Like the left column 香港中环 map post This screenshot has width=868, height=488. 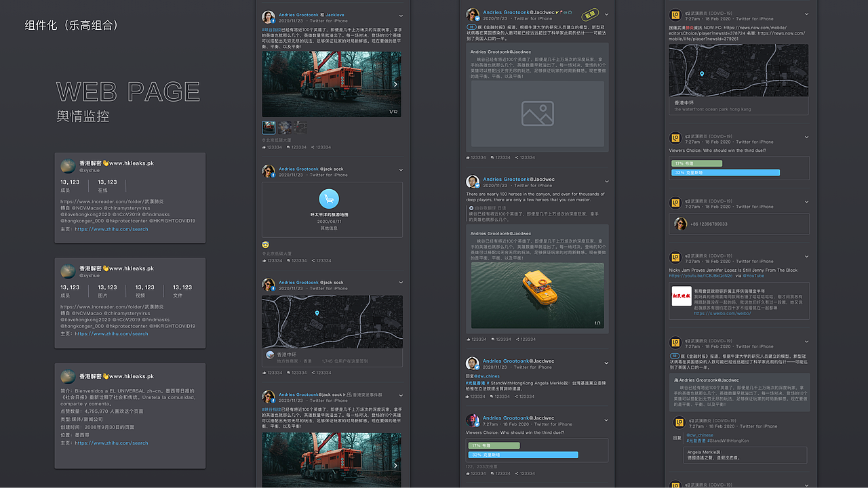point(272,373)
